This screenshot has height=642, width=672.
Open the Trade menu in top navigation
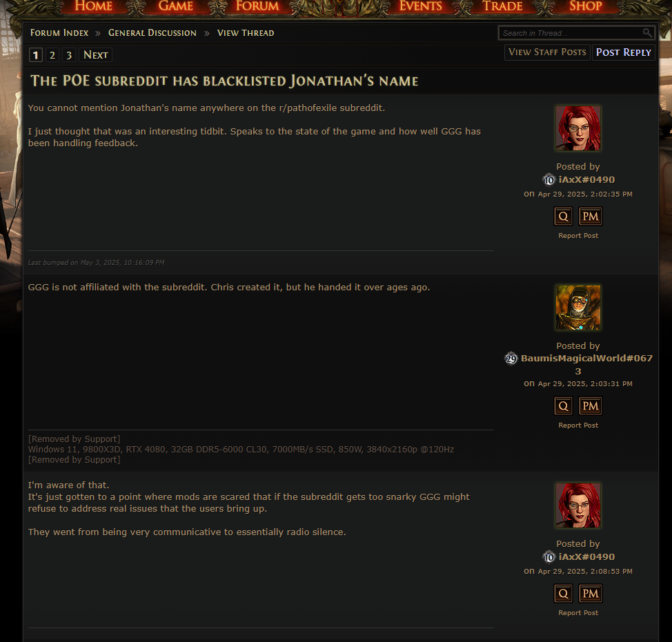502,6
